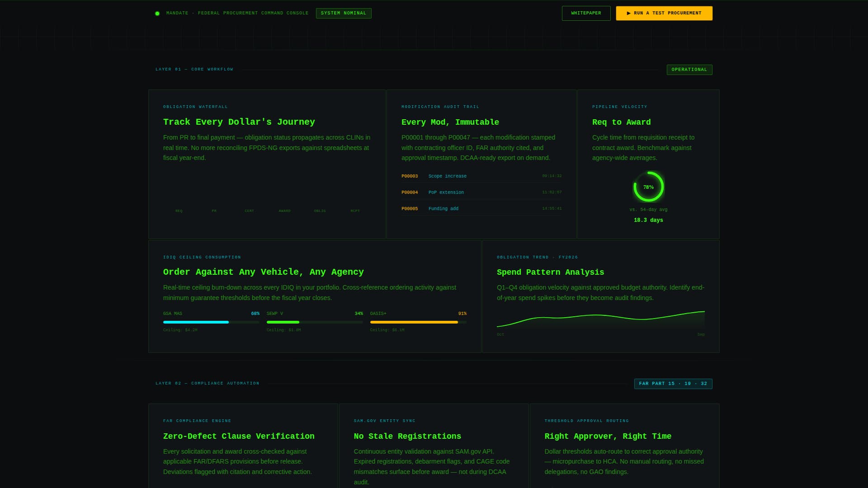Viewport: 868px width, 488px height.
Task: Click the Spend Pattern Analysis trend chart
Action: (x=600, y=319)
